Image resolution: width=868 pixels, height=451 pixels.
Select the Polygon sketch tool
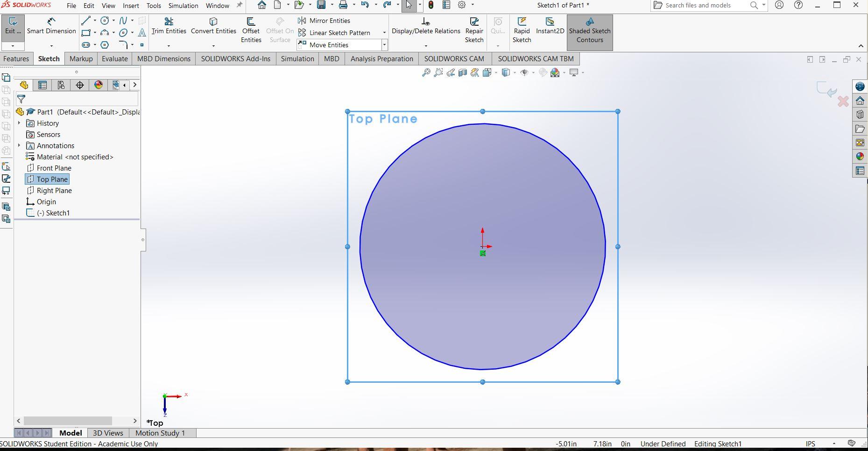click(105, 45)
